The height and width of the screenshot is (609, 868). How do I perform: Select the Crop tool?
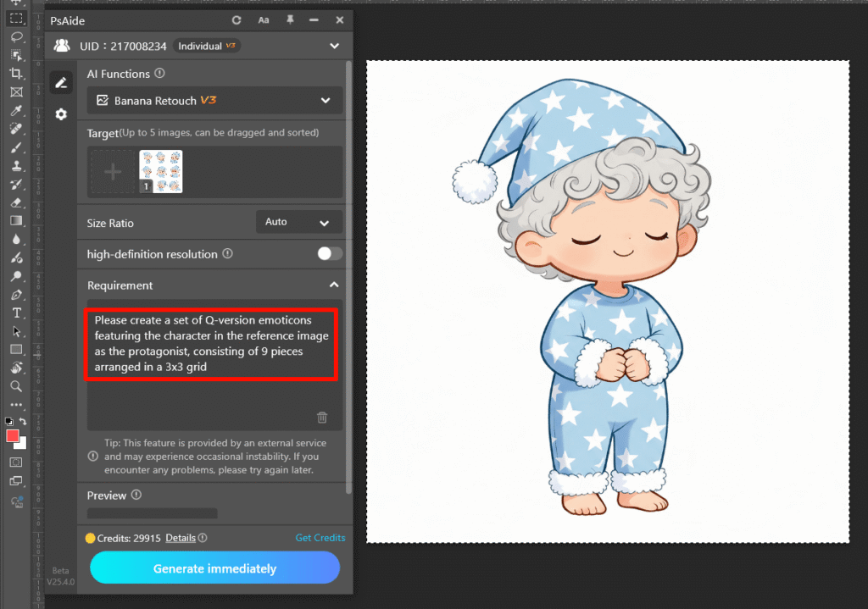click(16, 74)
